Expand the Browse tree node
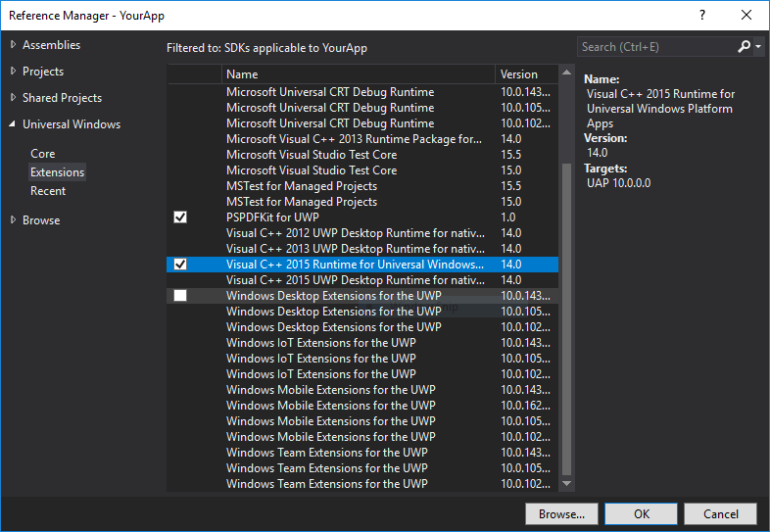Screen dimensions: 770x532 [13, 220]
